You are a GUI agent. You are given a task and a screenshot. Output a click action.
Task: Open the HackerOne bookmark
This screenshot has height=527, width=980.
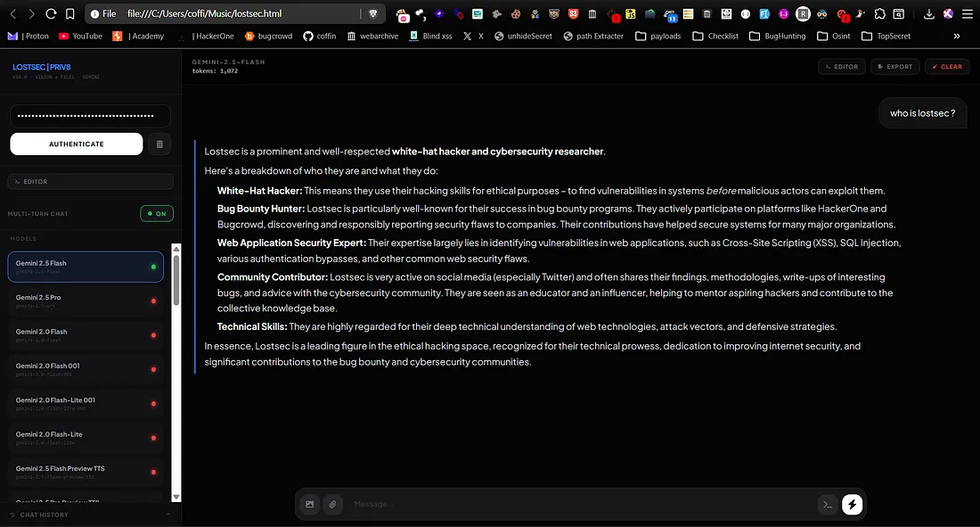(x=207, y=37)
